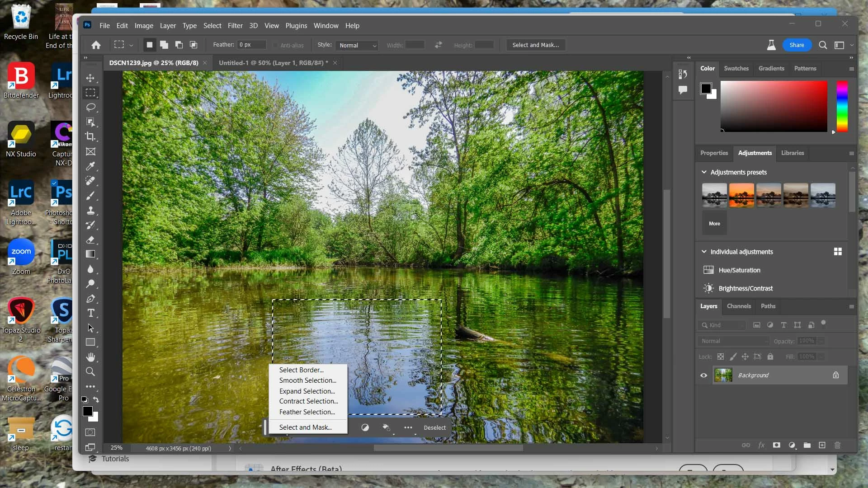The height and width of the screenshot is (488, 868).
Task: Open the Filter menu
Action: pos(235,26)
